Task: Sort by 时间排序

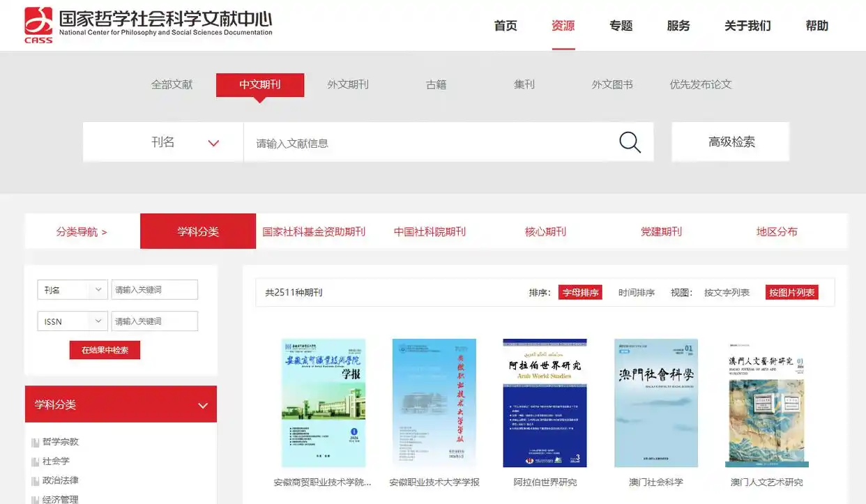Action: coord(637,293)
